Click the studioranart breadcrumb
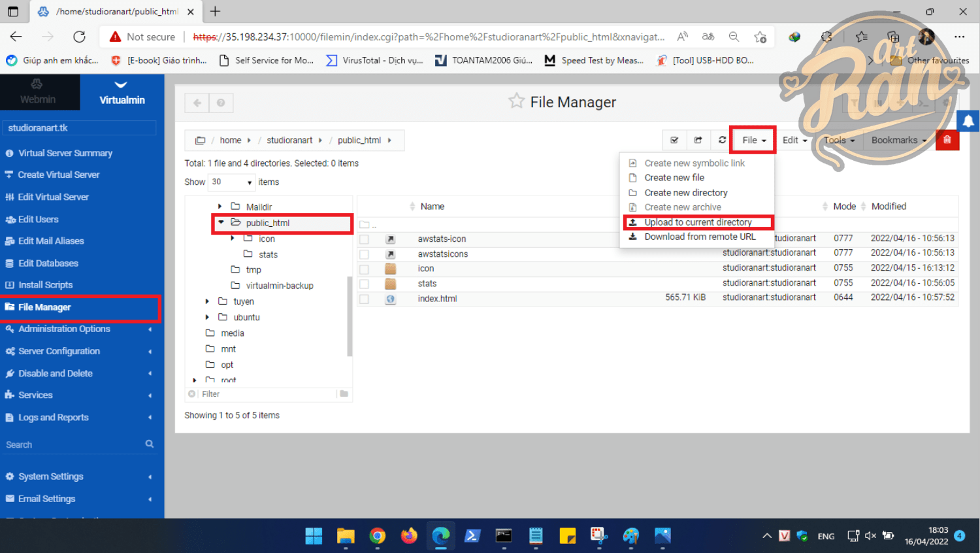 [289, 140]
